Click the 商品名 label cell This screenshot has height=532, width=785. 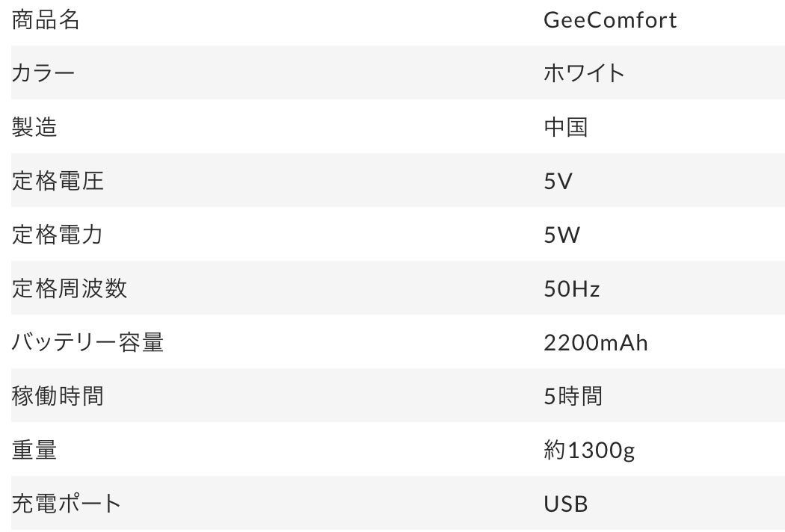click(46, 20)
